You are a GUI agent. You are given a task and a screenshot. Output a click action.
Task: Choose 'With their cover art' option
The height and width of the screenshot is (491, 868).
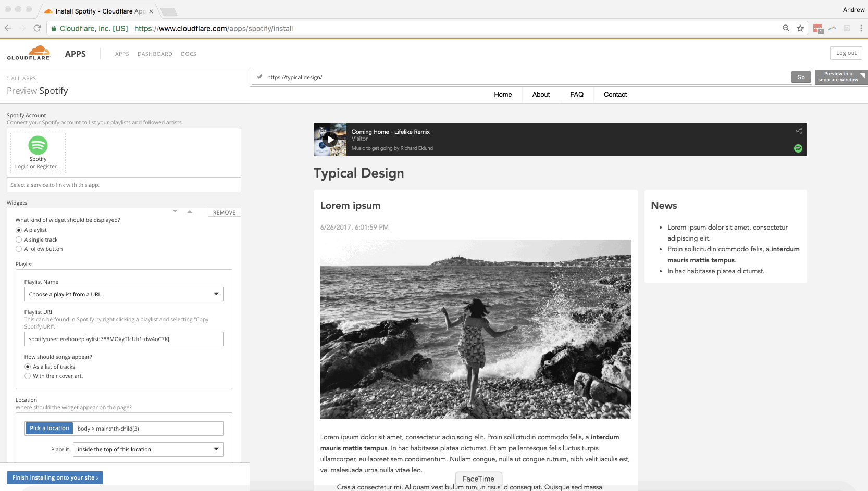(28, 376)
